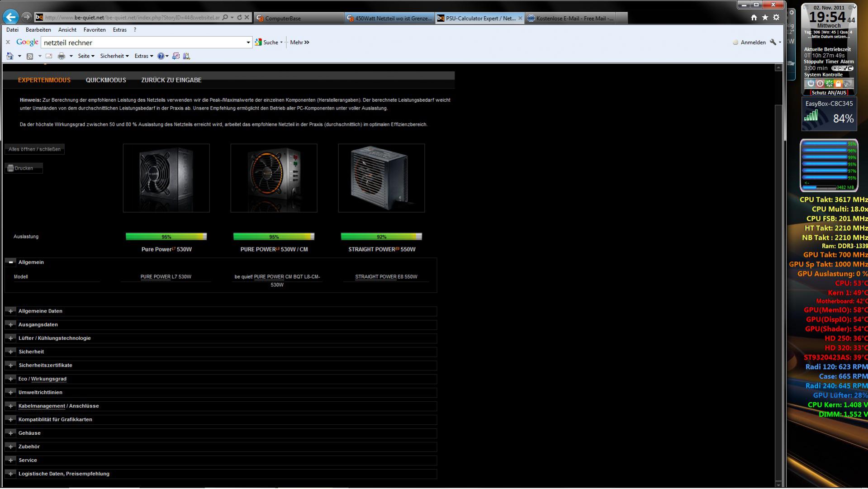Viewport: 868px width, 489px height.
Task: Open the Sicherheit dropdown in command bar
Action: pyautogui.click(x=114, y=56)
